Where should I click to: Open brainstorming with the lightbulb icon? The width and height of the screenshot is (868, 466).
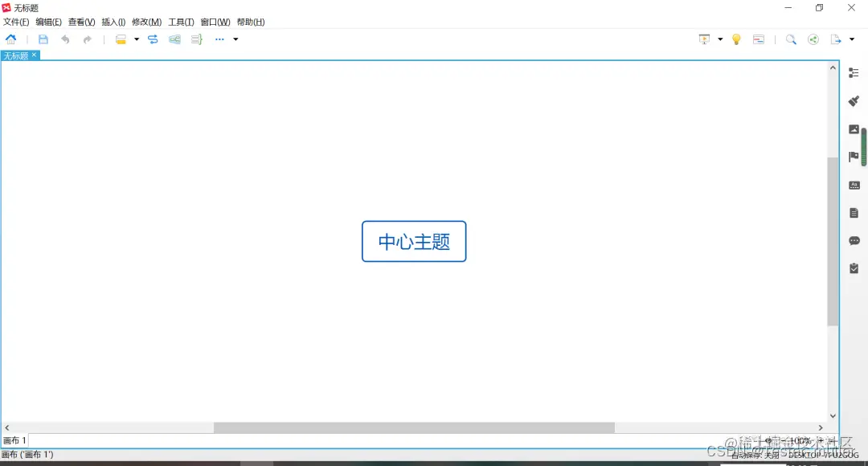coord(737,39)
